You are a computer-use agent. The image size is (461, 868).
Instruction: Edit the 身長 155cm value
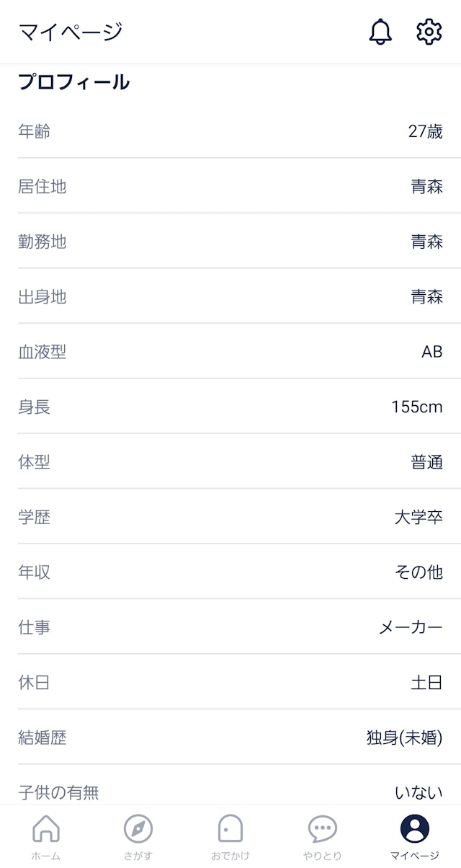(416, 407)
